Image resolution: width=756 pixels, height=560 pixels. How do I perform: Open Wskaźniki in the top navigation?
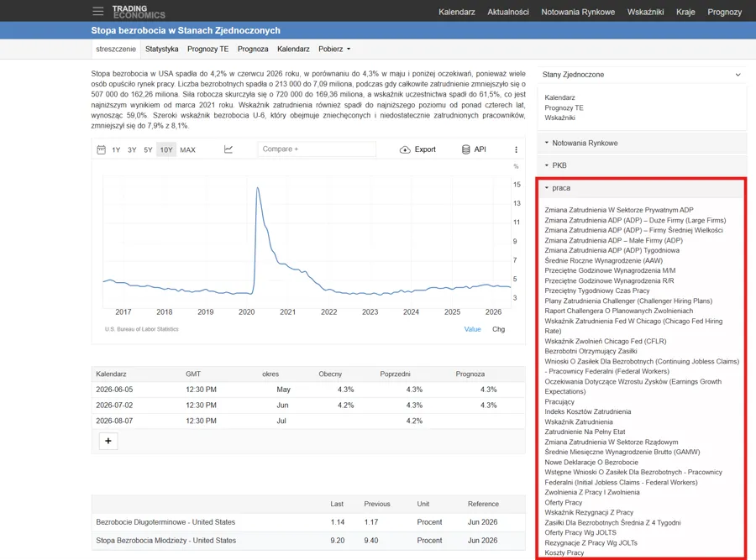coord(646,12)
